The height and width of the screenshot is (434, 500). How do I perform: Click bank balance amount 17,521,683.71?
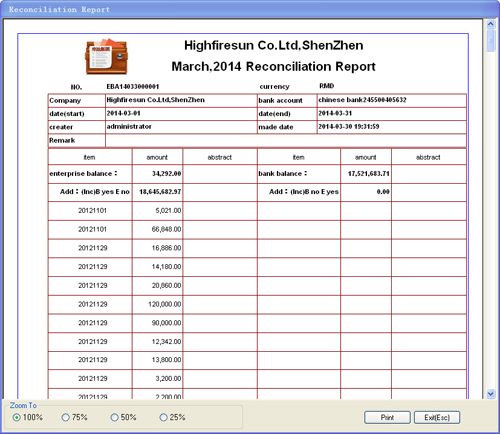click(x=369, y=174)
